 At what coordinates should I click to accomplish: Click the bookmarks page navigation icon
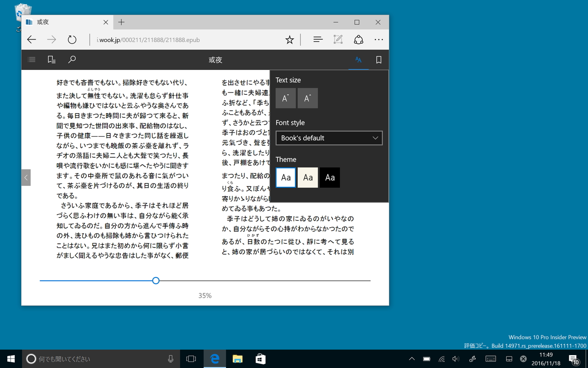click(51, 59)
